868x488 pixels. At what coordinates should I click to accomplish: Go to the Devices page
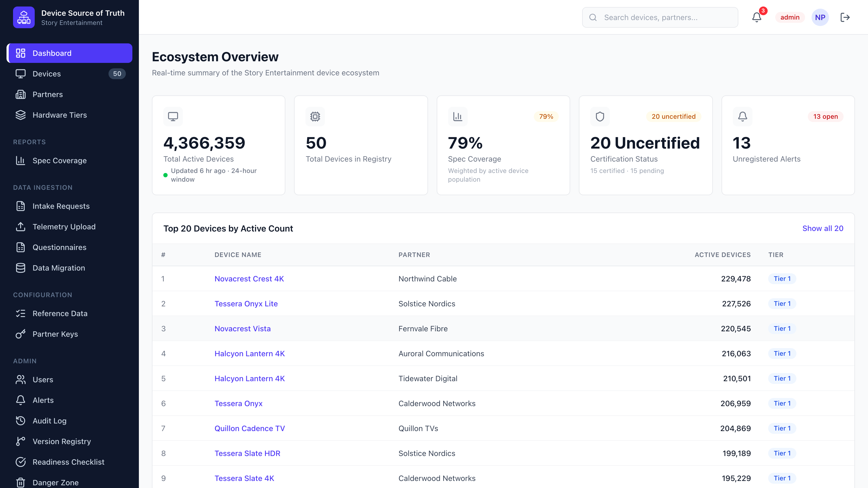point(69,74)
